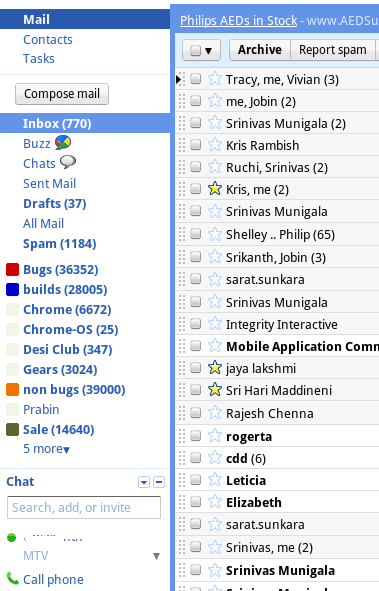This screenshot has height=591, width=379.
Task: Open the Mail section
Action: pyautogui.click(x=37, y=20)
